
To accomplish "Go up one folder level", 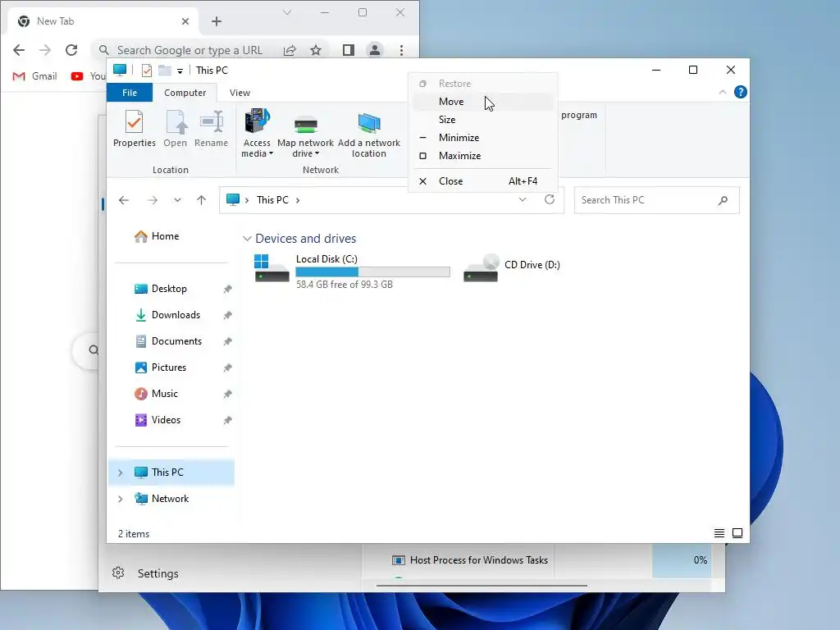I will coord(202,200).
